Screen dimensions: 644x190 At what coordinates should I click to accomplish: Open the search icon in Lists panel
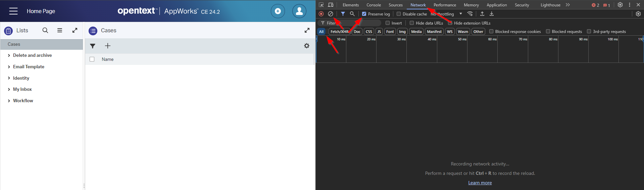click(45, 30)
